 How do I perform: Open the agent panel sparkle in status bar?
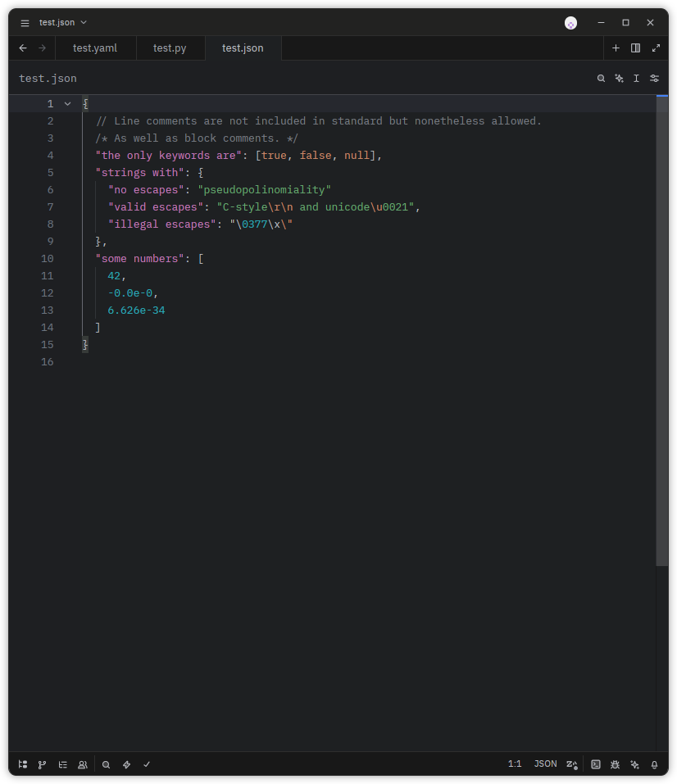point(634,764)
